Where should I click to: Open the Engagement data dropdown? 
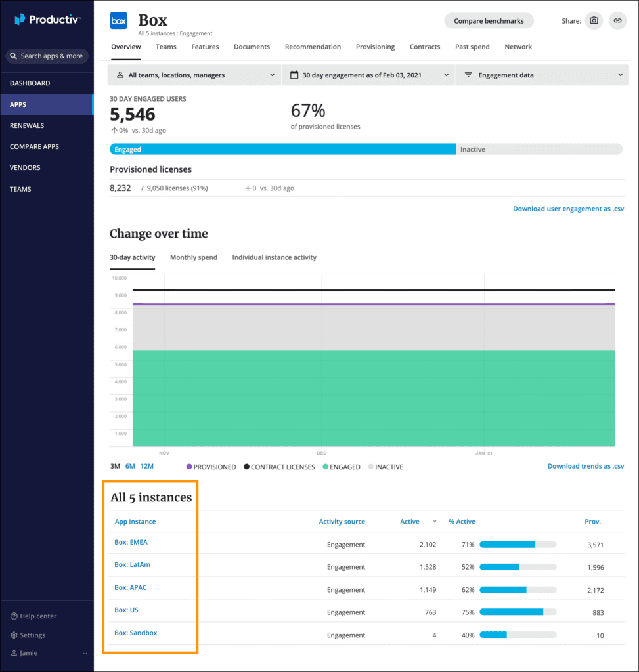(542, 75)
